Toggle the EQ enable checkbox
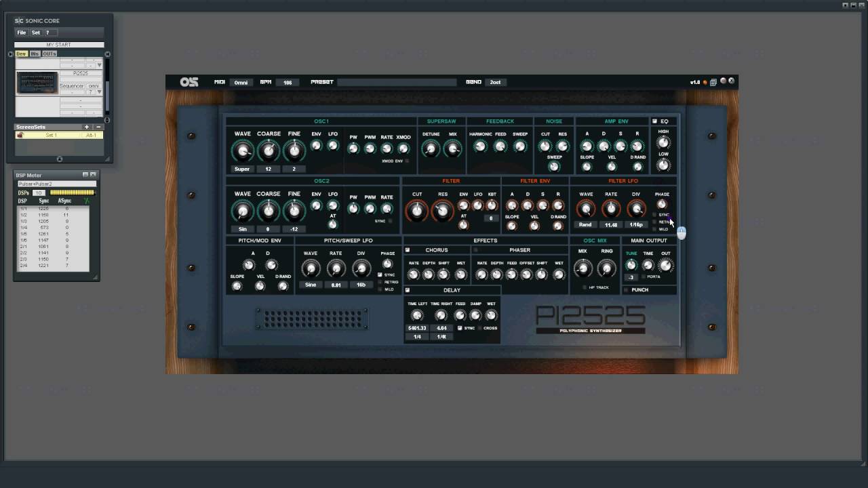 point(655,121)
